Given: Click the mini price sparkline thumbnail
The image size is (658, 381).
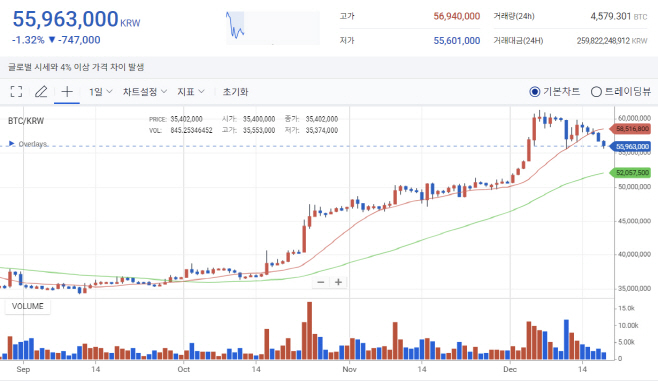Looking at the screenshot, I should click(273, 28).
